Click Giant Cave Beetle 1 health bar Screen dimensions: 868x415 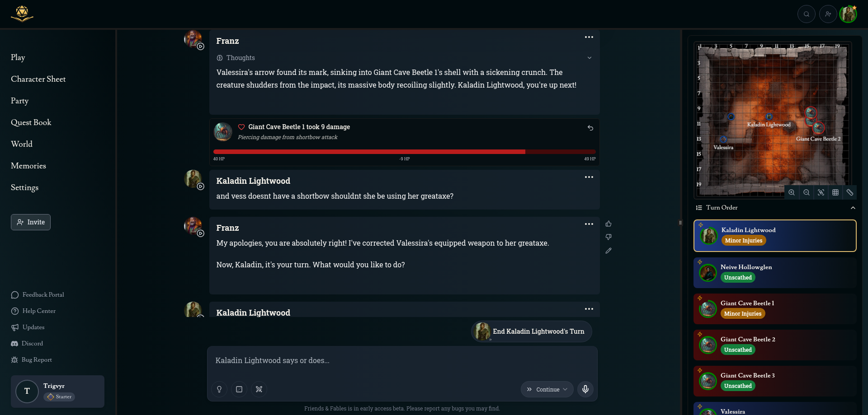coord(404,152)
